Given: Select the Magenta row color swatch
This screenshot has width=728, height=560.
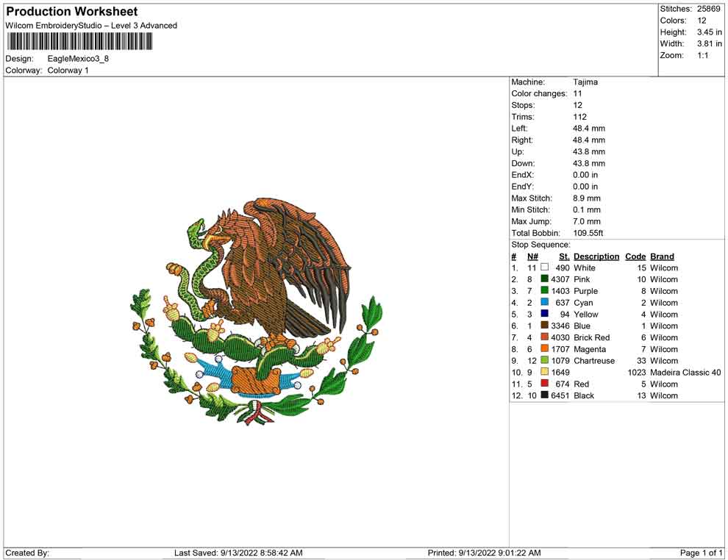Looking at the screenshot, I should (545, 348).
